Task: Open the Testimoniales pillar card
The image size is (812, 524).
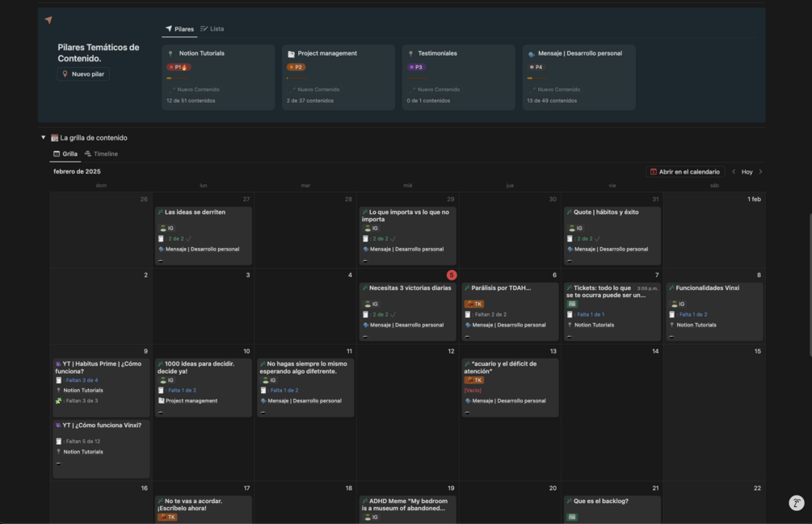Action: (458, 77)
